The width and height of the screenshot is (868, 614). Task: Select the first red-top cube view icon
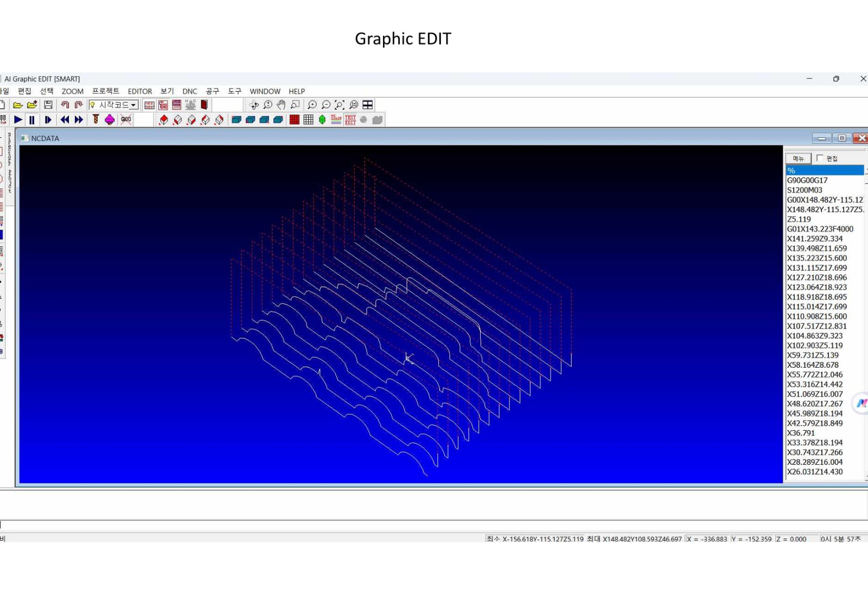[x=163, y=120]
